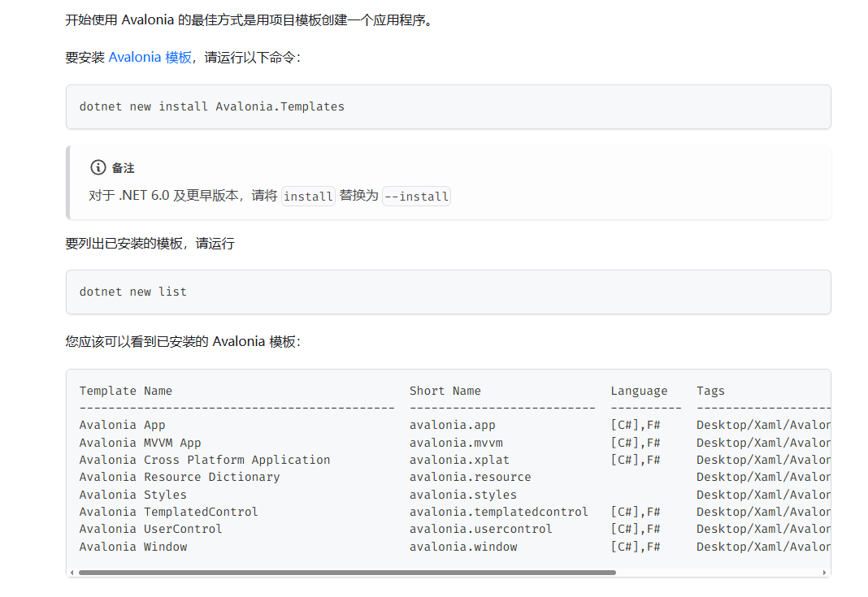The height and width of the screenshot is (597, 868).
Task: Click the 备注 note heading
Action: coord(123,167)
